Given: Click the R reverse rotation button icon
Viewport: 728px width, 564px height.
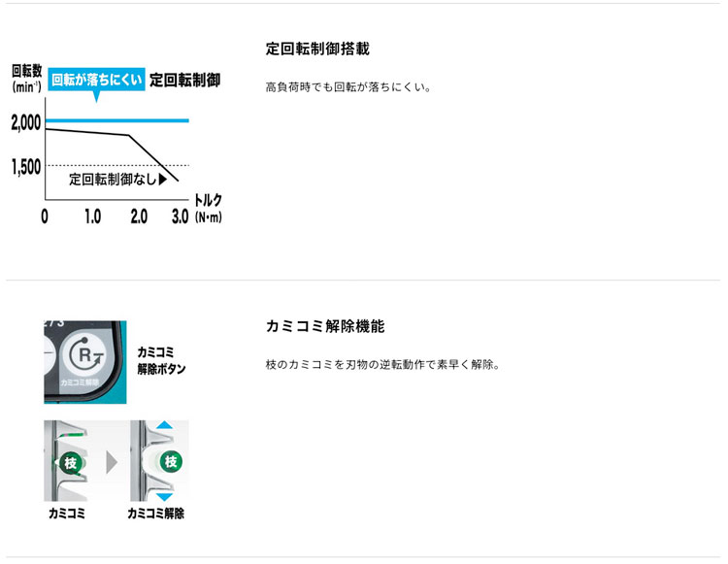Looking at the screenshot, I should [x=85, y=355].
